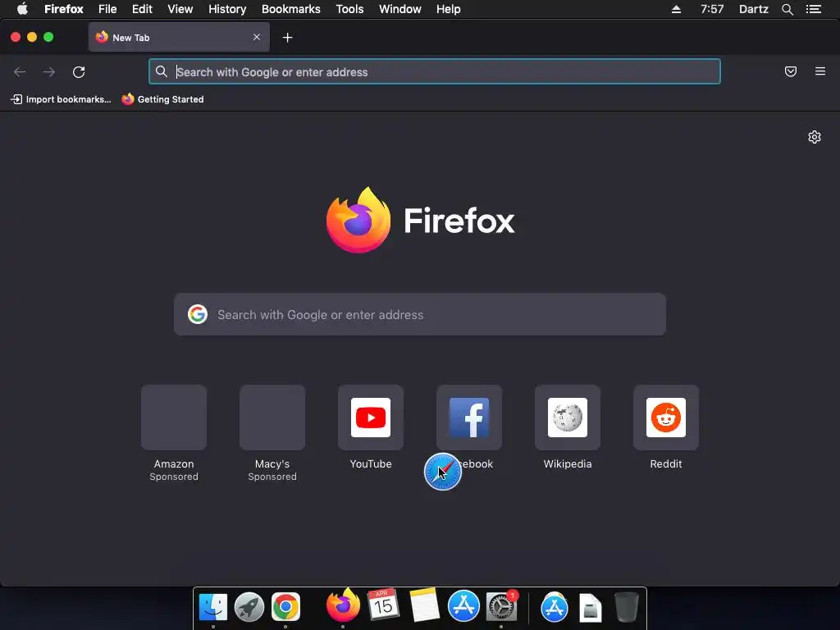
Task: Click the Import bookmarks bookmark button
Action: click(61, 99)
